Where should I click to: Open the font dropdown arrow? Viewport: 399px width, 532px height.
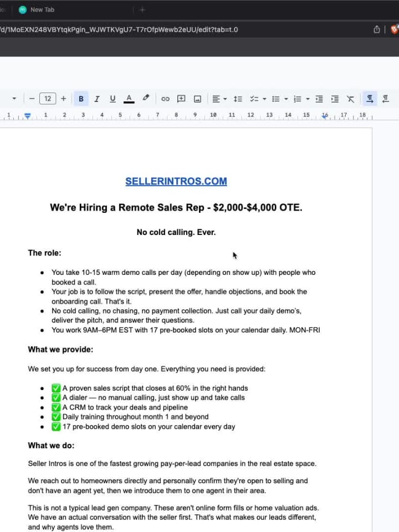[x=14, y=99]
